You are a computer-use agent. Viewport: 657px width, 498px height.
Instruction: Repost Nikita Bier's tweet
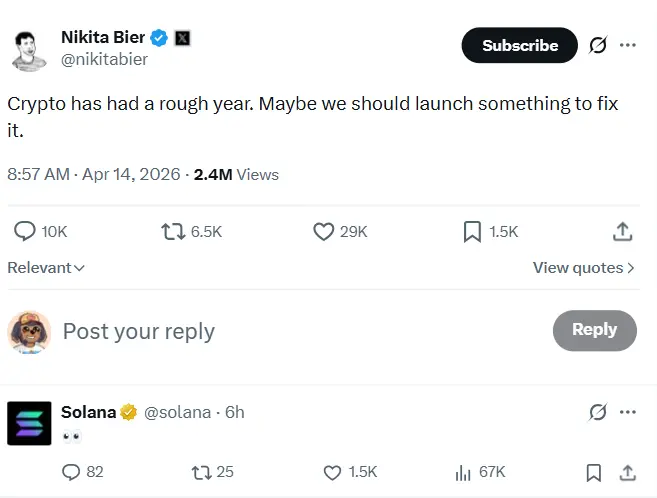174,231
